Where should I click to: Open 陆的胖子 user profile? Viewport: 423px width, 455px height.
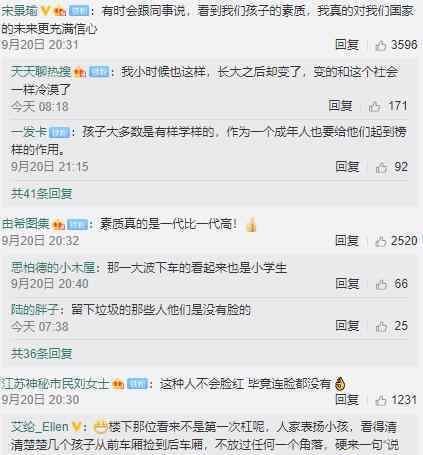35,310
